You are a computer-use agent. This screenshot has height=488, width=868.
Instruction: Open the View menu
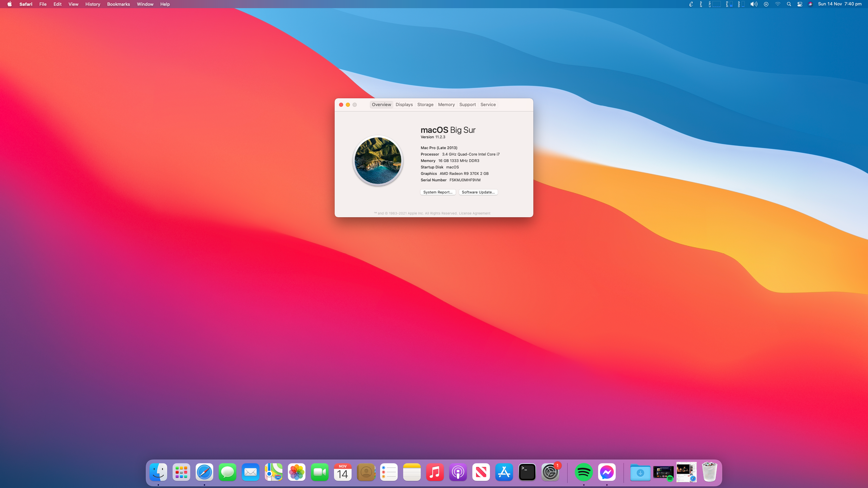pyautogui.click(x=73, y=4)
